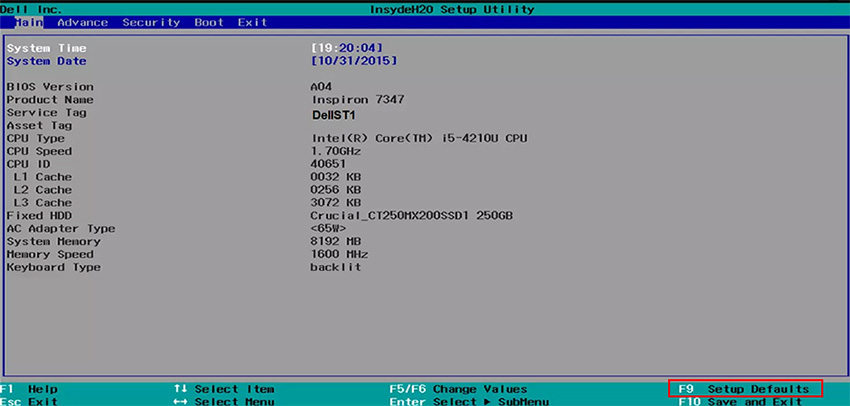
Task: Select the System Date value field
Action: (x=354, y=61)
